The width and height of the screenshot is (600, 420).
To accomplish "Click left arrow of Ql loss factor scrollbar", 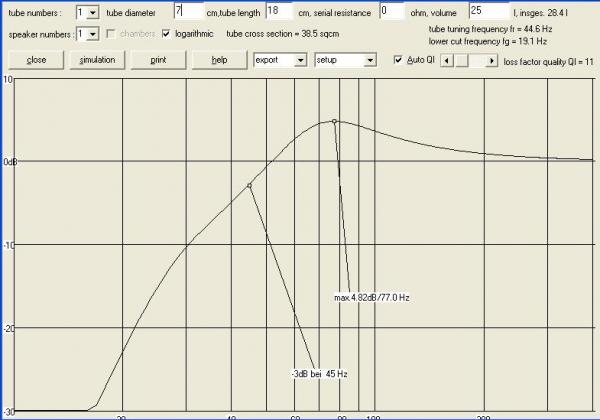I will (x=446, y=60).
